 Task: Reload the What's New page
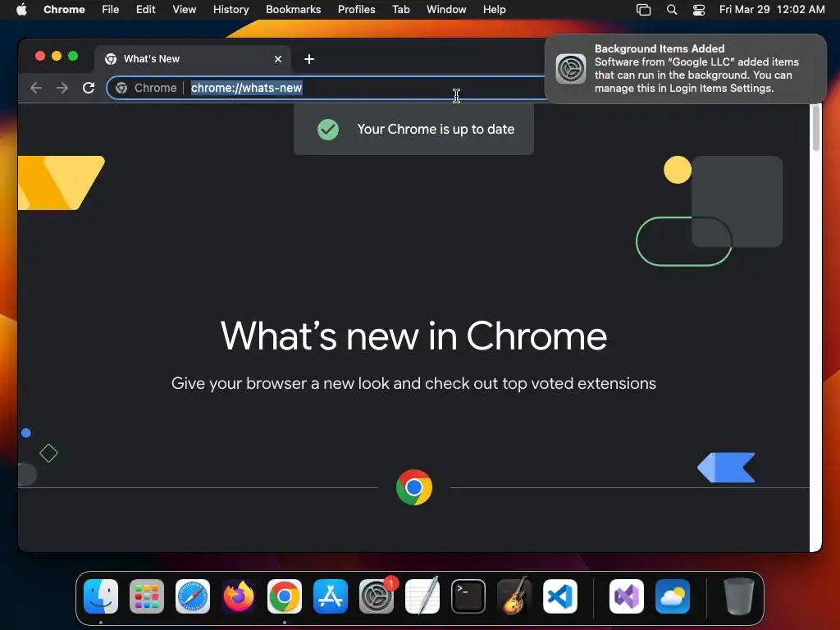coord(89,88)
